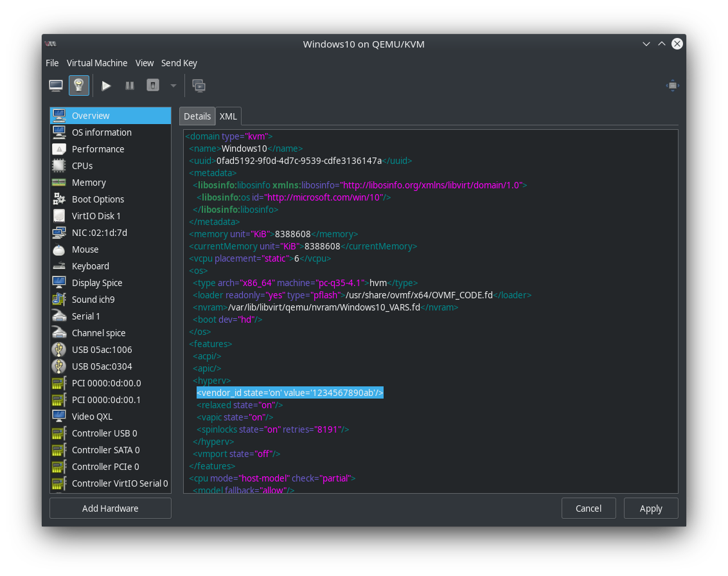728x576 pixels.
Task: Select Mouse hardware entry
Action: pyautogui.click(x=111, y=249)
